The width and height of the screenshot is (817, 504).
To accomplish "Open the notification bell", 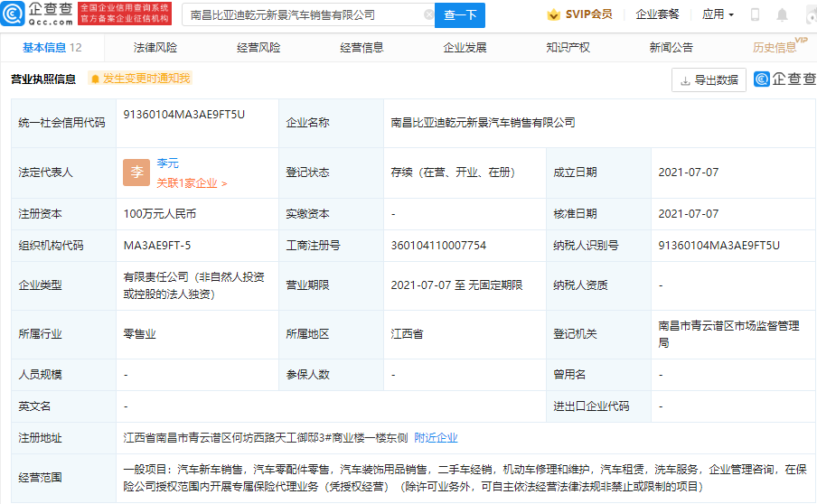I will [782, 15].
